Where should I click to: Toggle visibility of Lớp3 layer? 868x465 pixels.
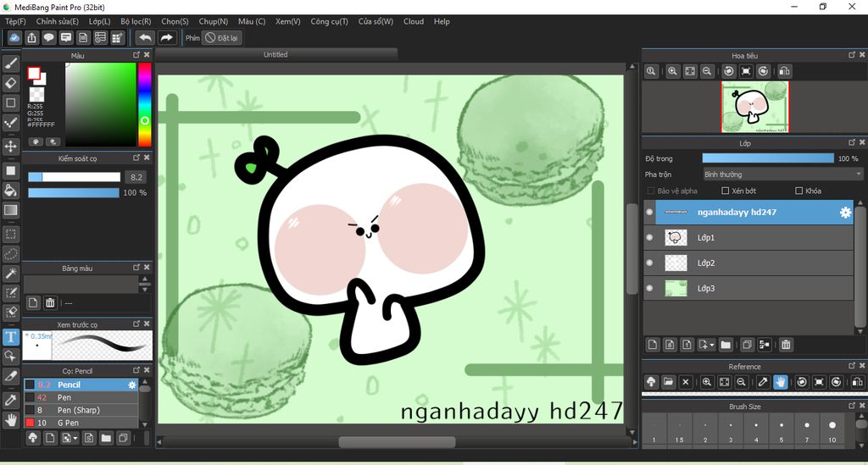pos(649,288)
